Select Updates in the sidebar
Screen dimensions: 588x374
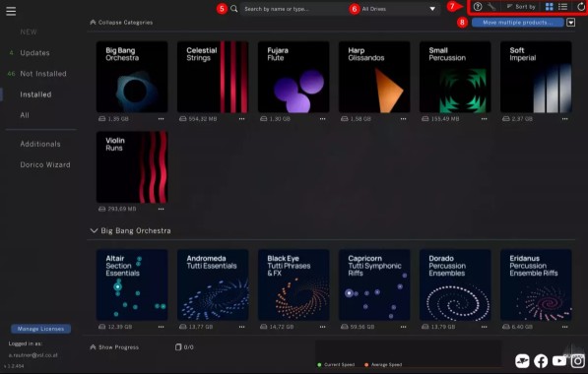click(x=34, y=53)
